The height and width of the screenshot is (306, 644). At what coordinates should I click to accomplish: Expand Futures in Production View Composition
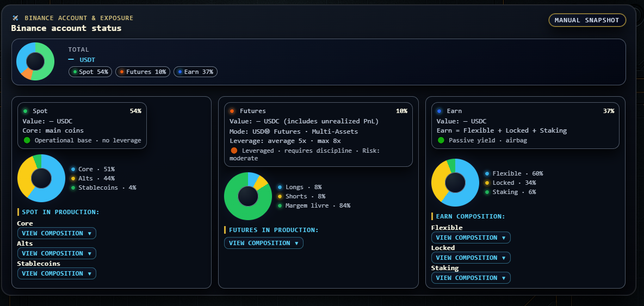pos(264,243)
